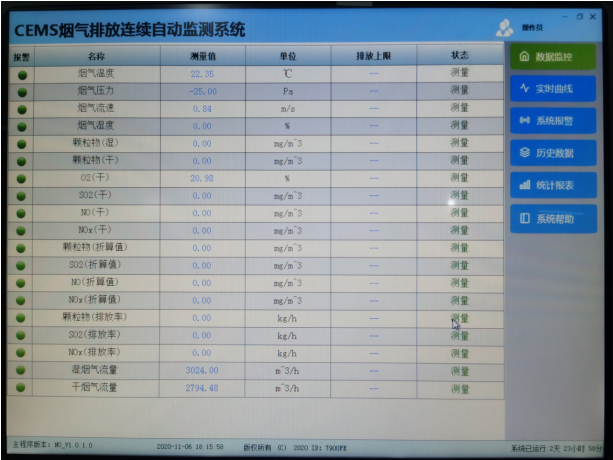Select the NOx(排放率) name cell

[x=95, y=352]
